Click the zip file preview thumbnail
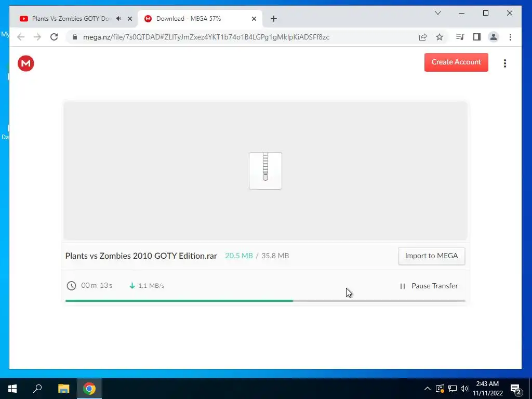The height and width of the screenshot is (399, 532). coord(265,170)
